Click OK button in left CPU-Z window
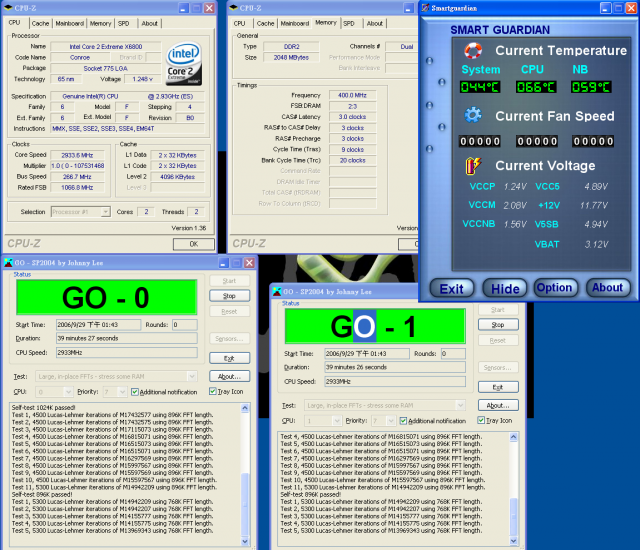640x550 pixels. point(194,244)
